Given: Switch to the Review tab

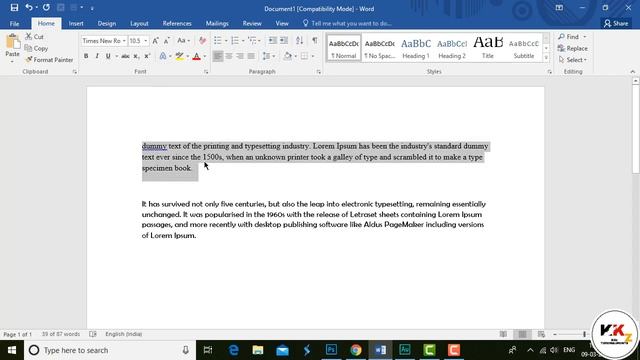Looking at the screenshot, I should click(252, 24).
